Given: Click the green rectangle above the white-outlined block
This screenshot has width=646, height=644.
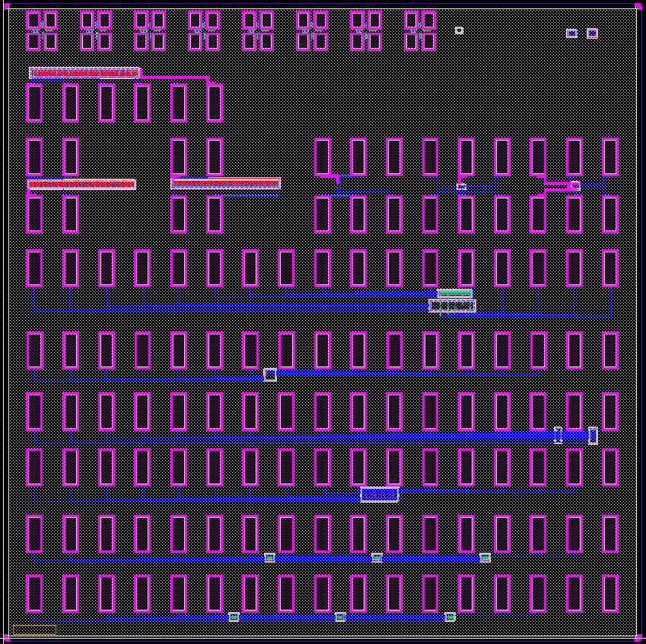Looking at the screenshot, I should click(x=455, y=293).
